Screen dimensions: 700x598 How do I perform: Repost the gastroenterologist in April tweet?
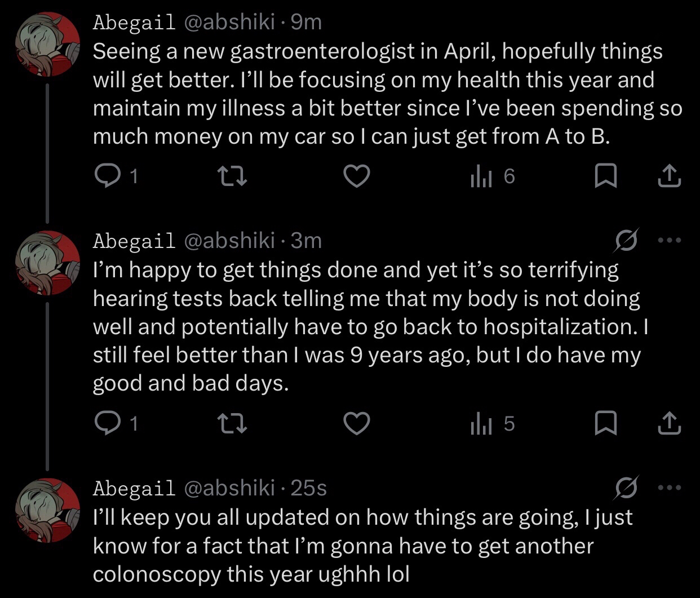[x=232, y=177]
